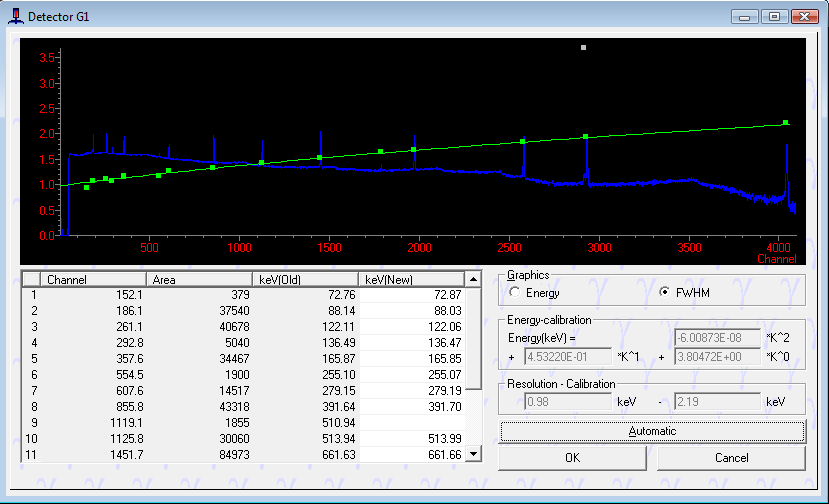Image resolution: width=829 pixels, height=504 pixels.
Task: Click the Area column header
Action: pos(199,280)
